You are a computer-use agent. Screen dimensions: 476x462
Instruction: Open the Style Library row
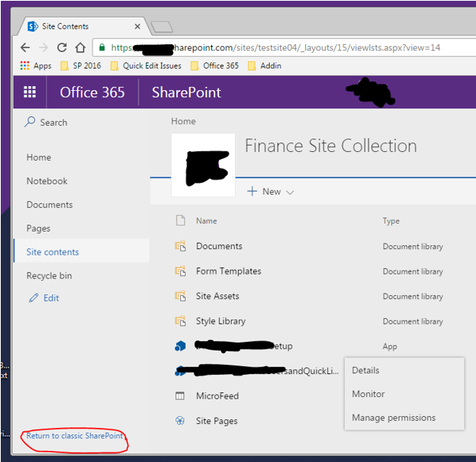click(221, 321)
